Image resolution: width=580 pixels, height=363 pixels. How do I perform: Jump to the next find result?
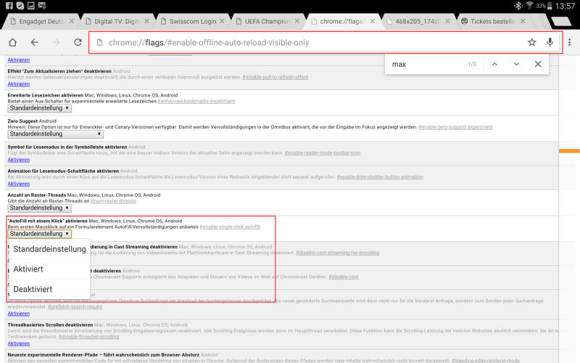[x=516, y=64]
